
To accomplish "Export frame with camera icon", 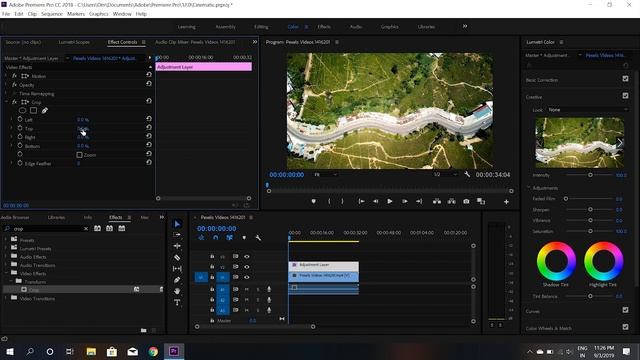I will click(466, 201).
